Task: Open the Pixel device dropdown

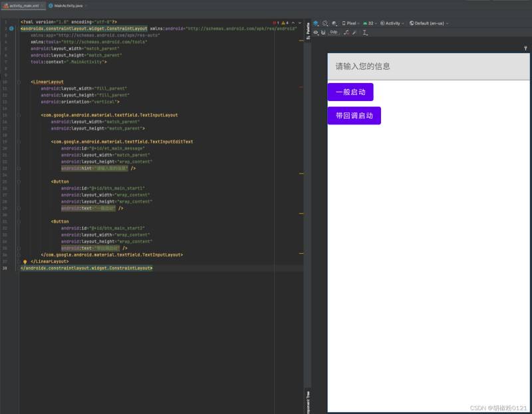Action: (x=350, y=23)
